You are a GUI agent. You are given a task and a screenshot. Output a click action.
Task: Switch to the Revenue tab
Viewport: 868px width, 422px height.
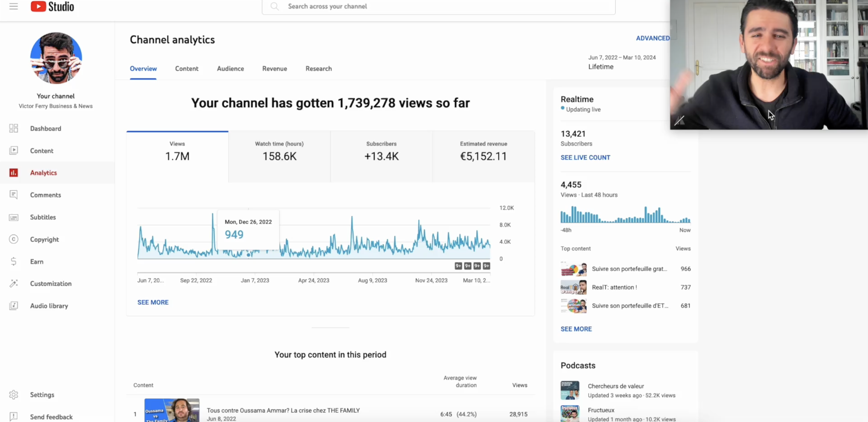[x=275, y=69]
